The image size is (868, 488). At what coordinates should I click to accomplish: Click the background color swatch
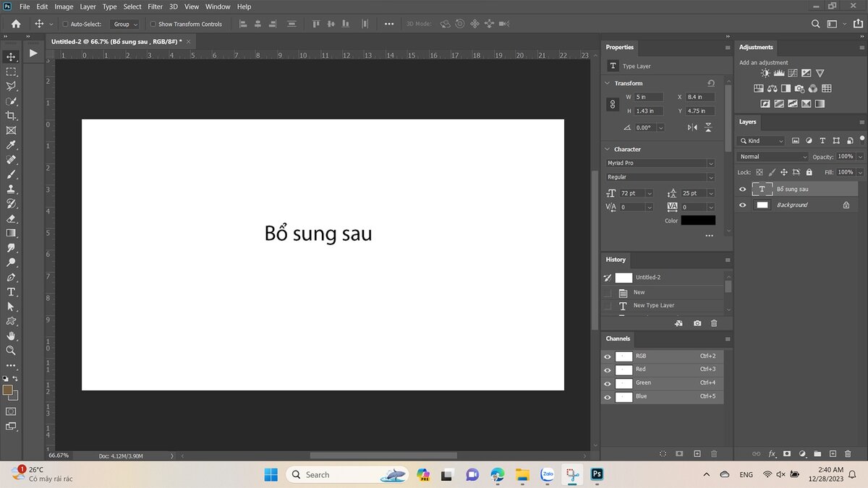[14, 396]
